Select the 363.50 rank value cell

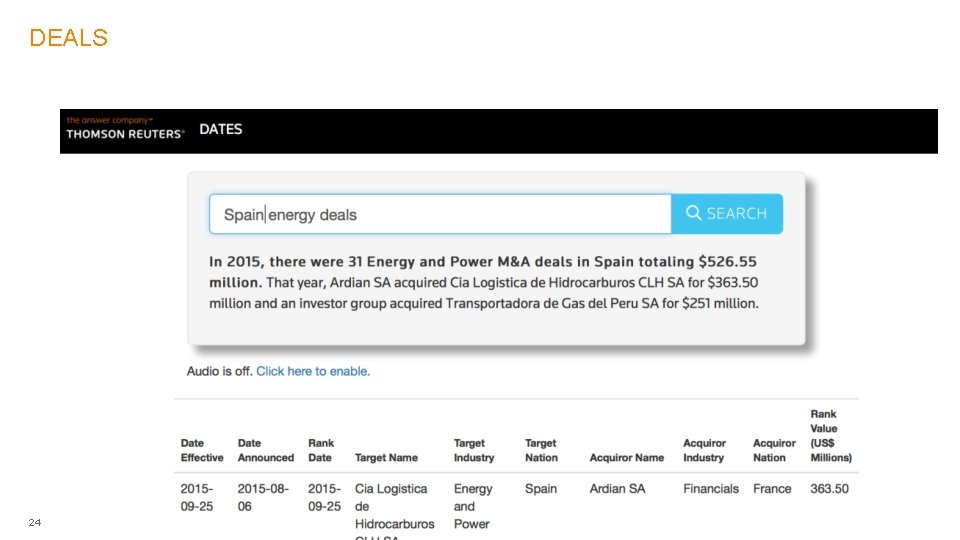pos(830,489)
